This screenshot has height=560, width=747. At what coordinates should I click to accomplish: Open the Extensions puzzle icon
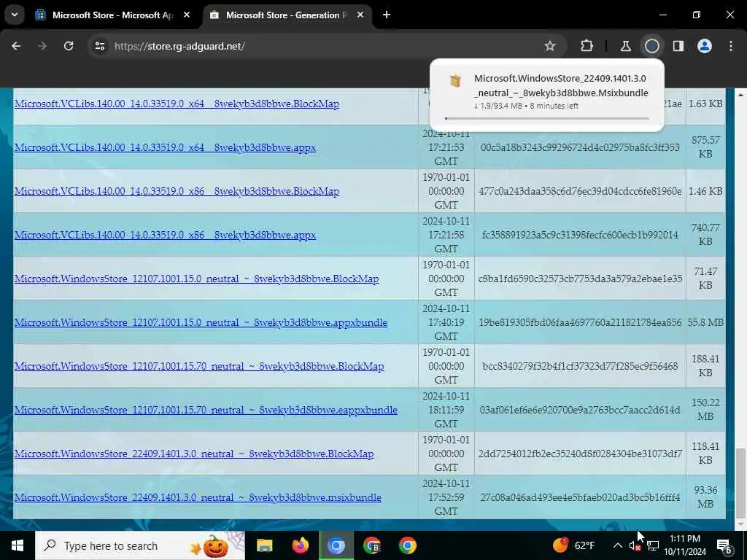pos(587,46)
